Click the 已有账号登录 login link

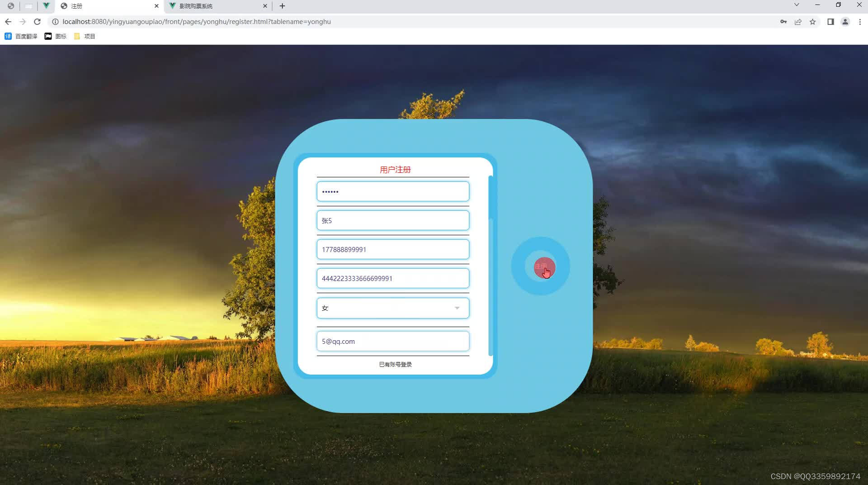pos(395,364)
